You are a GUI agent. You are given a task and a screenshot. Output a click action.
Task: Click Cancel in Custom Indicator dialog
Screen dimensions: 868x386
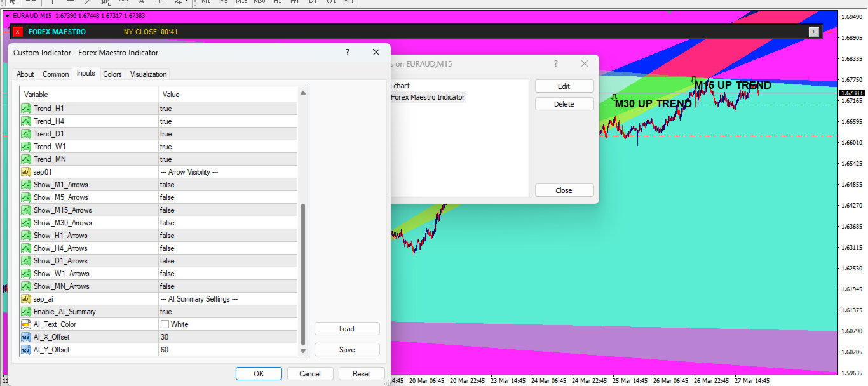click(x=310, y=374)
